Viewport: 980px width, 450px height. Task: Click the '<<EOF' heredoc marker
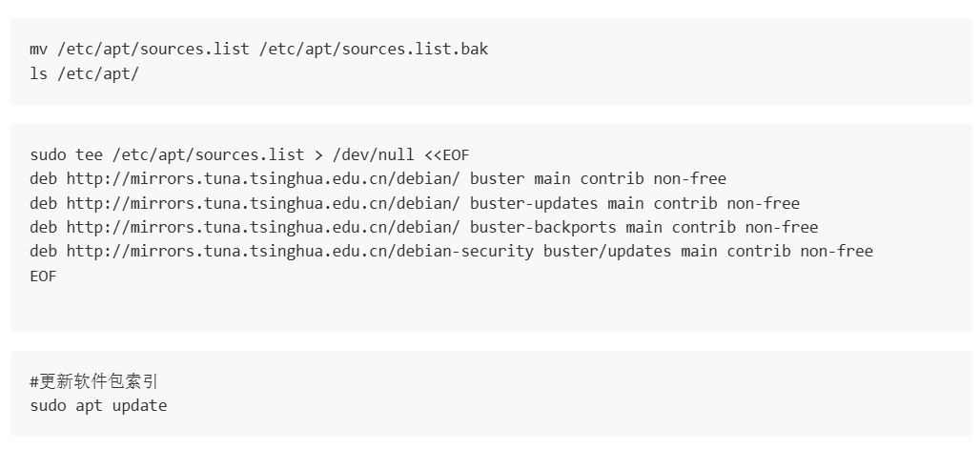tap(447, 155)
